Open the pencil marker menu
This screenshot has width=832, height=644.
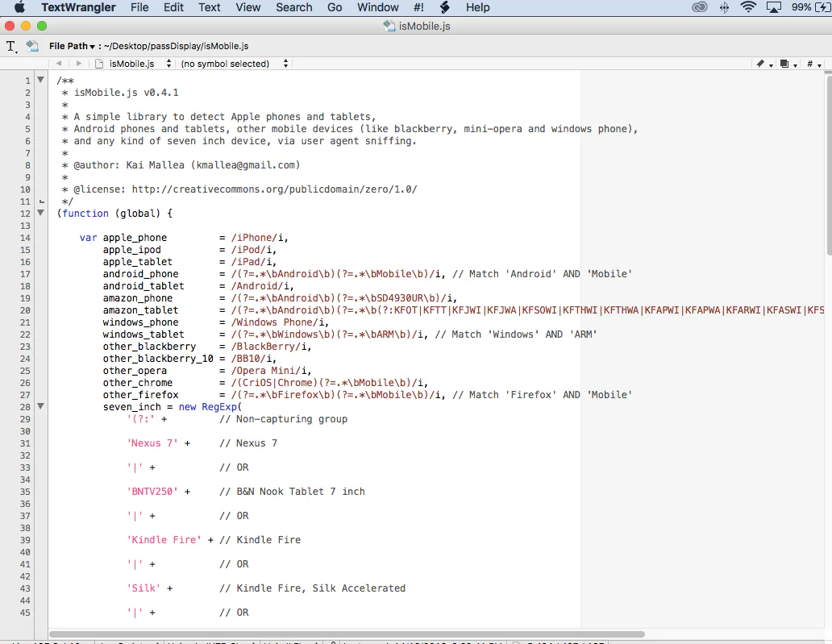tap(764, 64)
